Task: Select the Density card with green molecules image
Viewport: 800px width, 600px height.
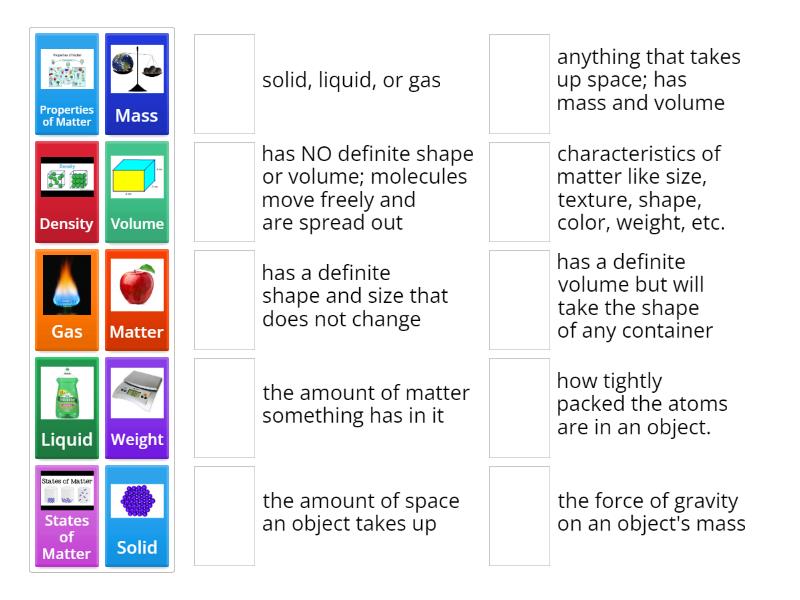Action: (x=66, y=190)
